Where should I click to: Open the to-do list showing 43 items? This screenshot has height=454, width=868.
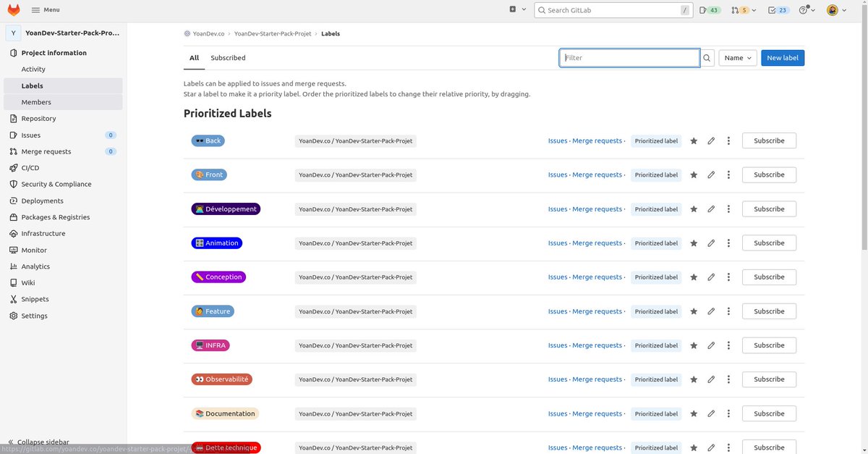click(709, 9)
